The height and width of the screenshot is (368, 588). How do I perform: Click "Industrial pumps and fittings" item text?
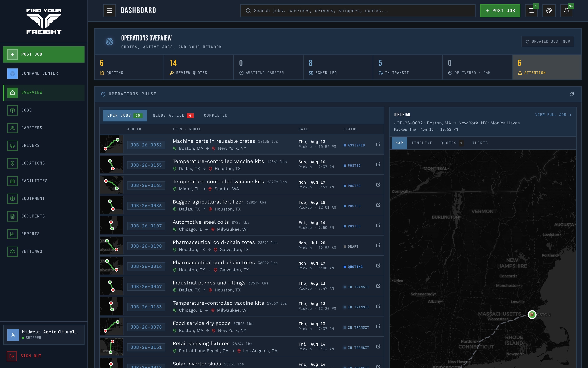pos(209,283)
